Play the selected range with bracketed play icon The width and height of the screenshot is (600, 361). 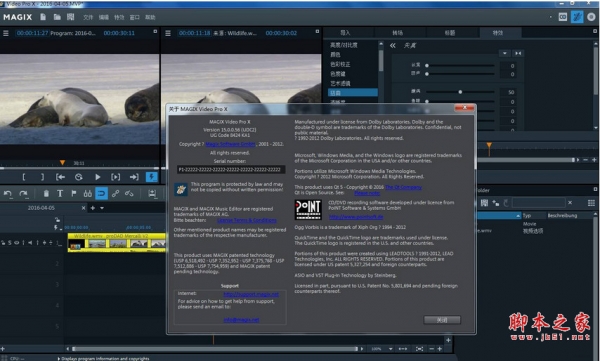(x=116, y=177)
